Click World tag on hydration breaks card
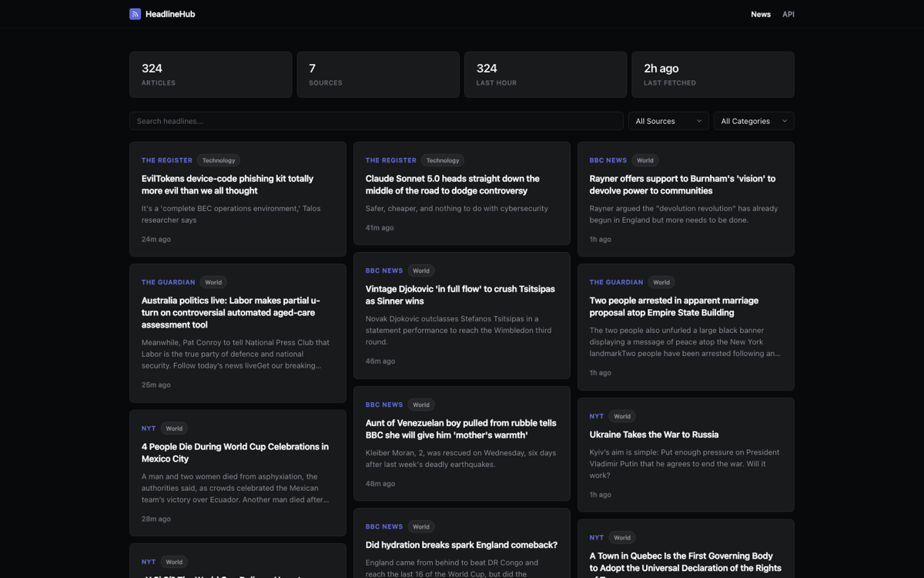924x578 pixels. 421,526
